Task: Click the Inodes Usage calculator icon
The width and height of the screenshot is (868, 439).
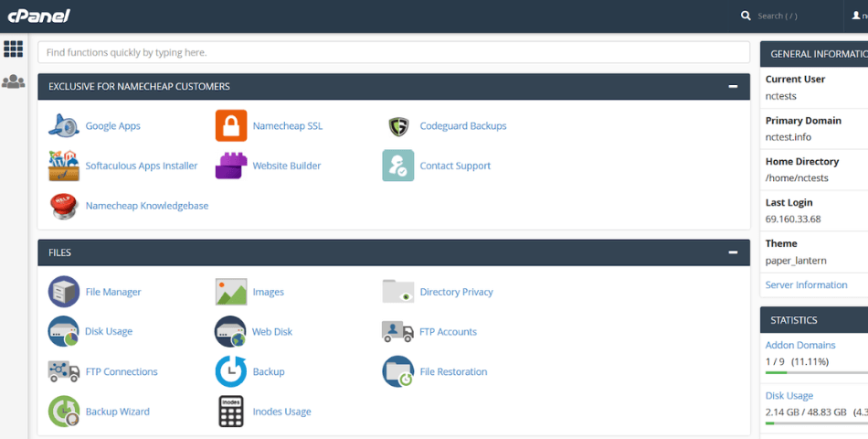Action: (231, 412)
